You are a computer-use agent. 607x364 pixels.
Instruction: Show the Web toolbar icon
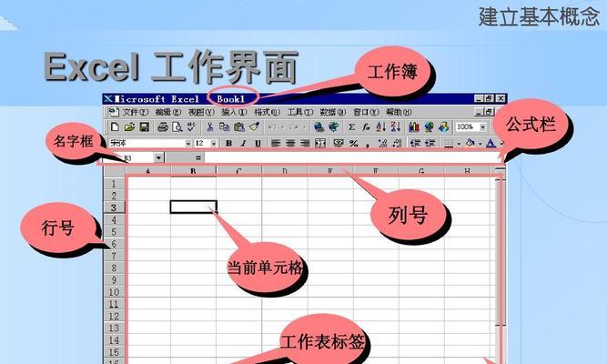334,126
